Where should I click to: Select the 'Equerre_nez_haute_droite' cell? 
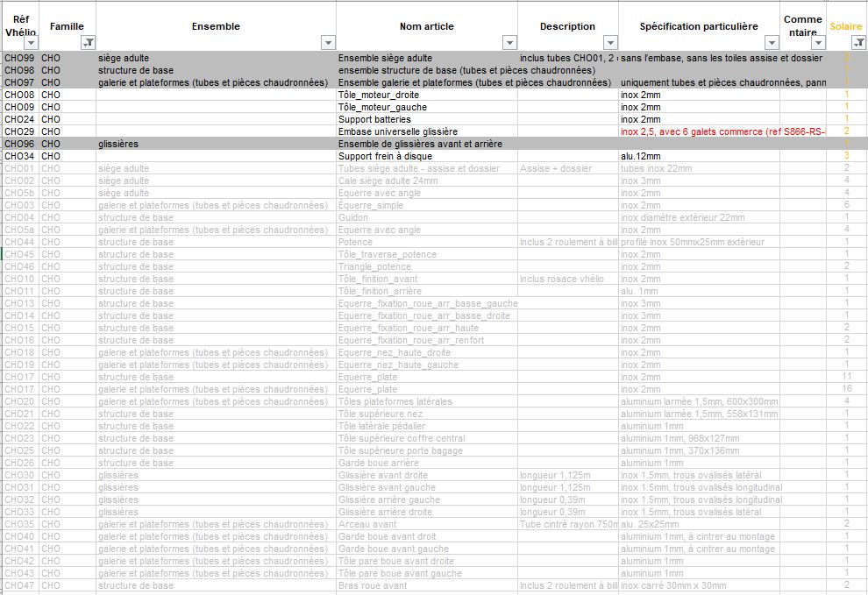(427, 352)
